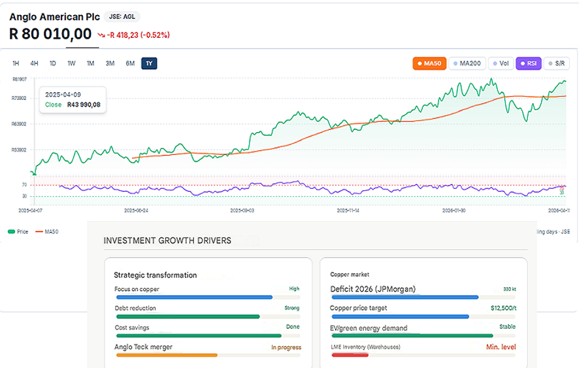Click the Anglo Teck merger progress bar
The width and height of the screenshot is (588, 368).
pyautogui.click(x=208, y=355)
